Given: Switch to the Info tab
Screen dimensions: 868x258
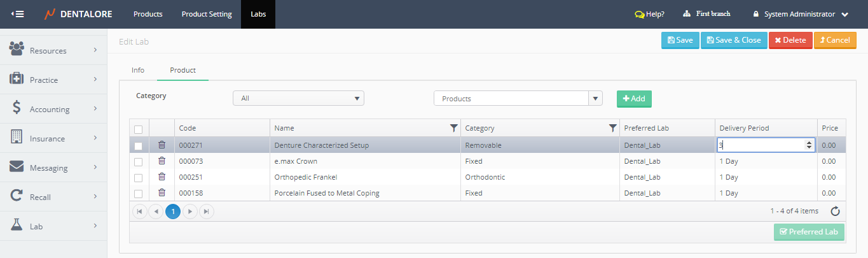Looking at the screenshot, I should pos(138,70).
